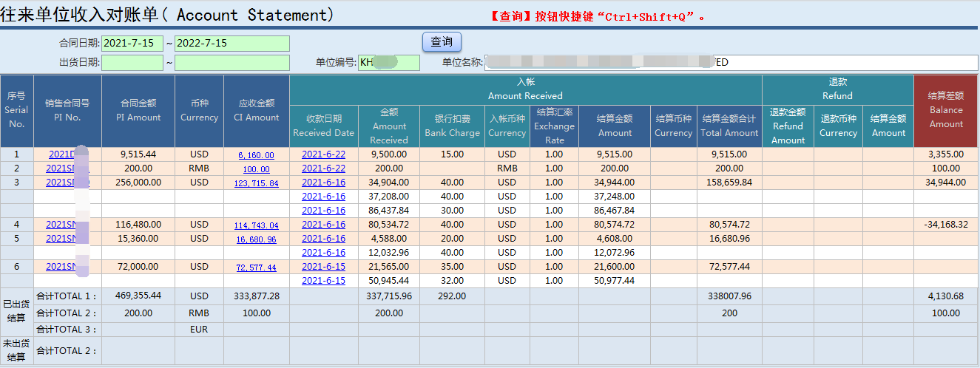980x368 pixels.
Task: Open received date link for 50,945.44 payment
Action: tap(323, 281)
